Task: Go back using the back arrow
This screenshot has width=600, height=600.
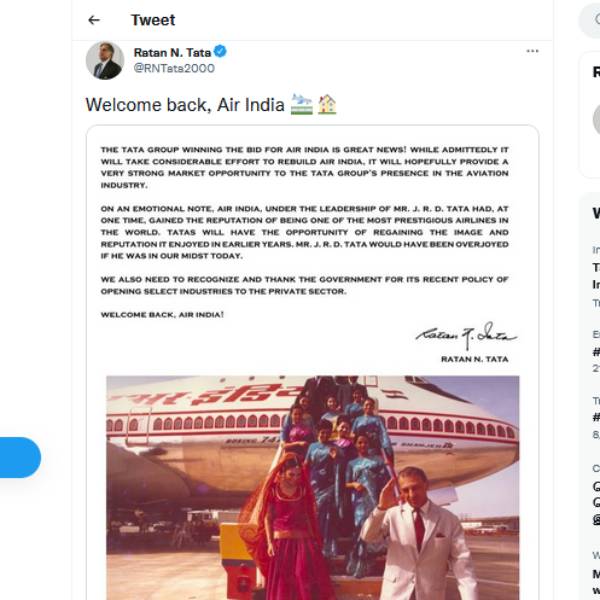Action: pos(94,20)
